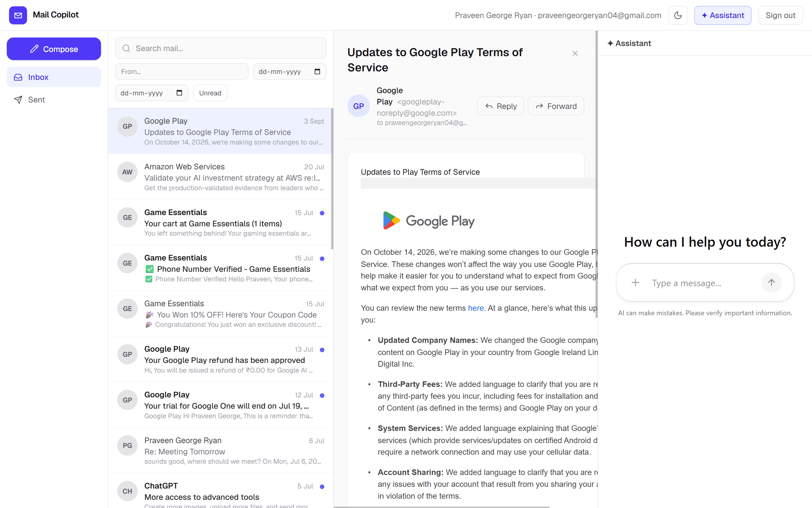Viewport: 812px width, 508px height.
Task: Click the tray icon next to Inbox
Action: click(18, 77)
